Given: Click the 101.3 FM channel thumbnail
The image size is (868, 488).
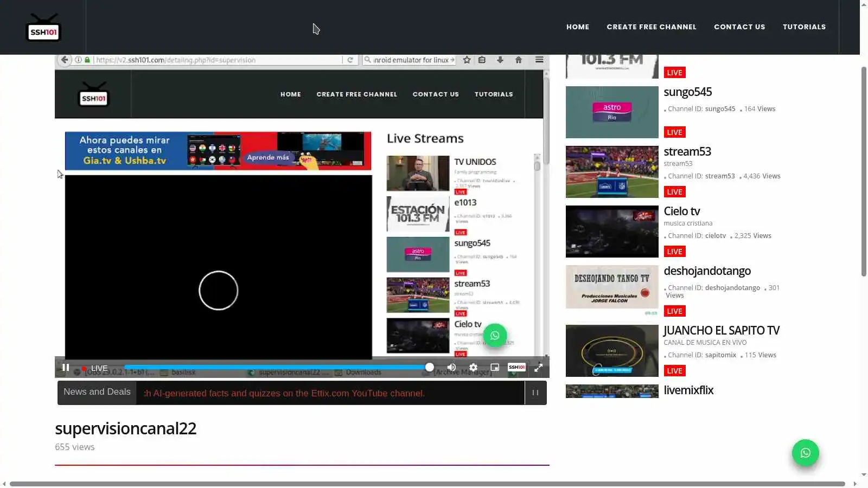Looking at the screenshot, I should (612, 66).
